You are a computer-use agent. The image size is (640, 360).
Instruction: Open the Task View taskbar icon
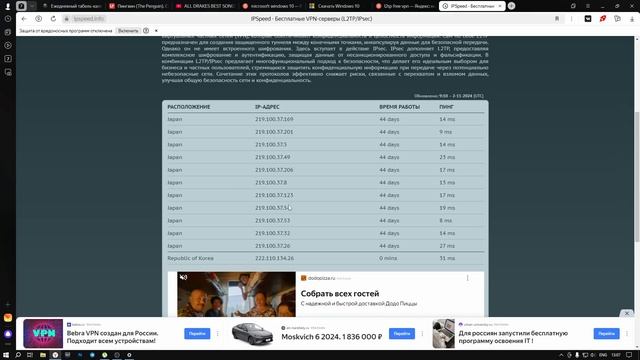30,355
